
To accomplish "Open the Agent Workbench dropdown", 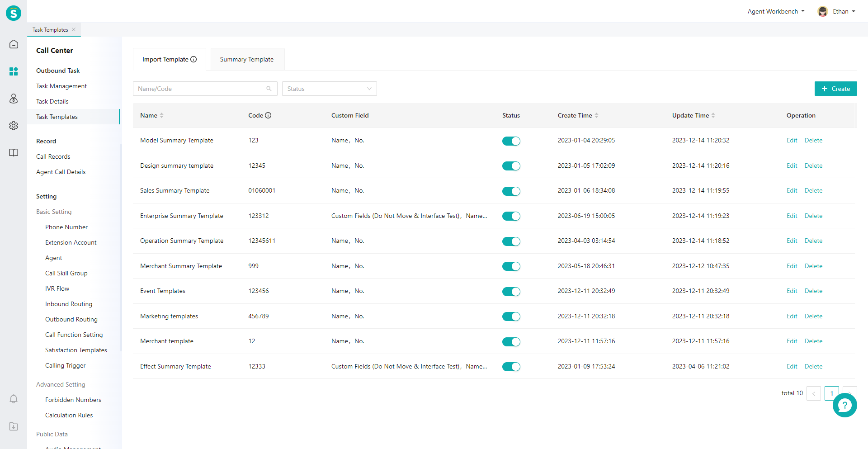I will pyautogui.click(x=776, y=11).
